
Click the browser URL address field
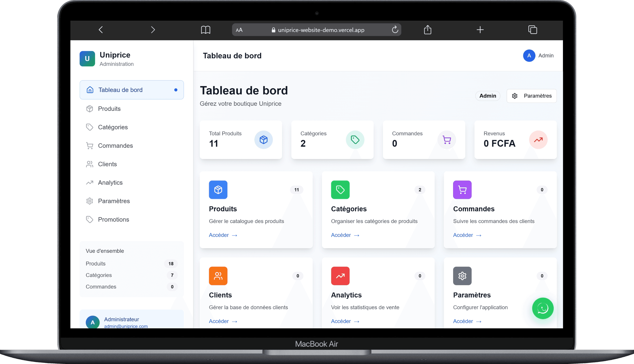tap(316, 30)
